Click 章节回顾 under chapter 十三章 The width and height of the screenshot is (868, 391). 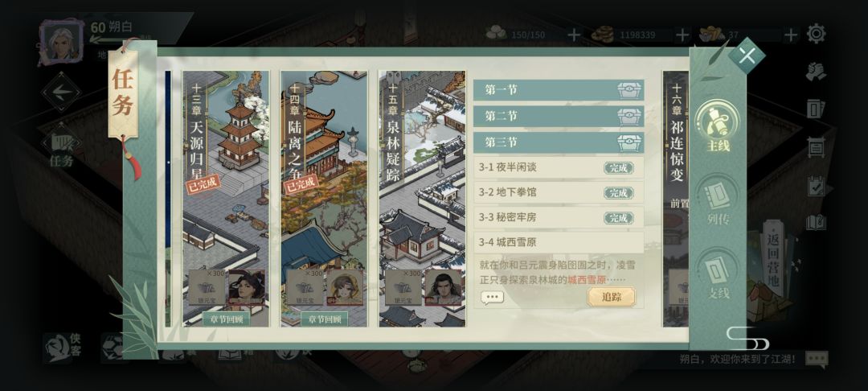(226, 319)
